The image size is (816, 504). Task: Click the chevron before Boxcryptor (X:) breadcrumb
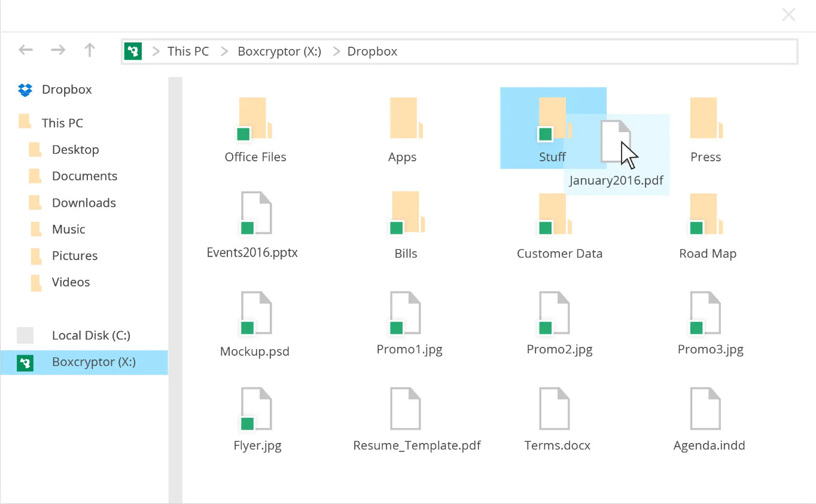coord(225,51)
